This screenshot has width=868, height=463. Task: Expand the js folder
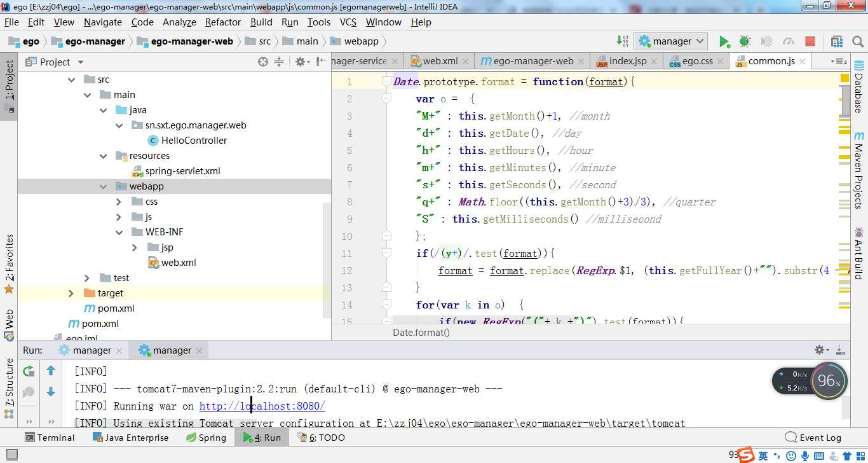point(119,217)
